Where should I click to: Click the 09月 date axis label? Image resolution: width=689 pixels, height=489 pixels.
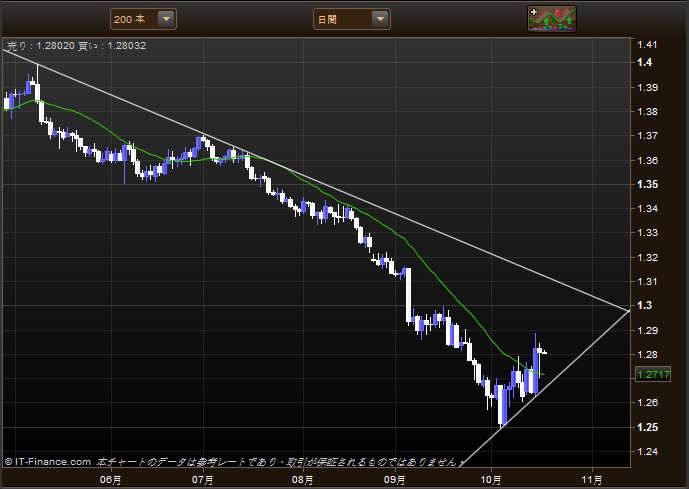pyautogui.click(x=395, y=479)
